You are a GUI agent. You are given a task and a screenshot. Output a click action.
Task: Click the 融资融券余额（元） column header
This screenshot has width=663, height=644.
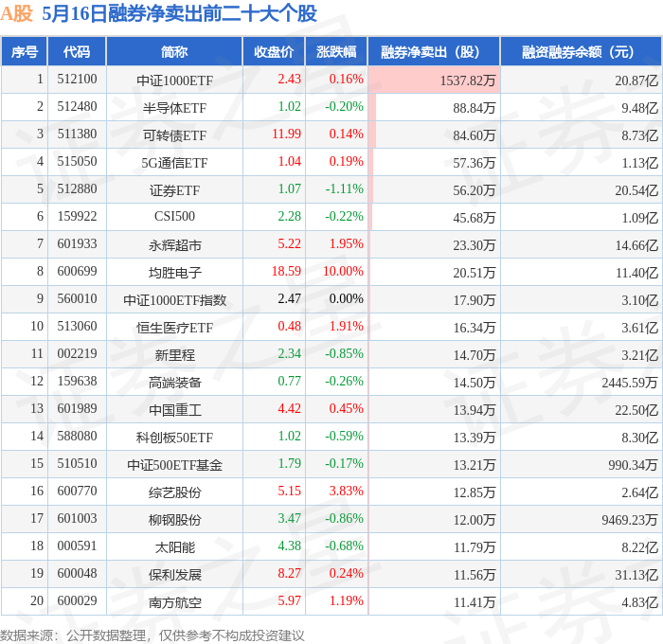click(581, 51)
